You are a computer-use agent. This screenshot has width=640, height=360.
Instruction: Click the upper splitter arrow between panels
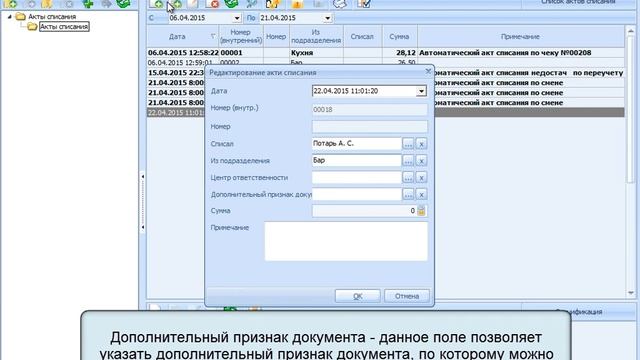click(142, 177)
